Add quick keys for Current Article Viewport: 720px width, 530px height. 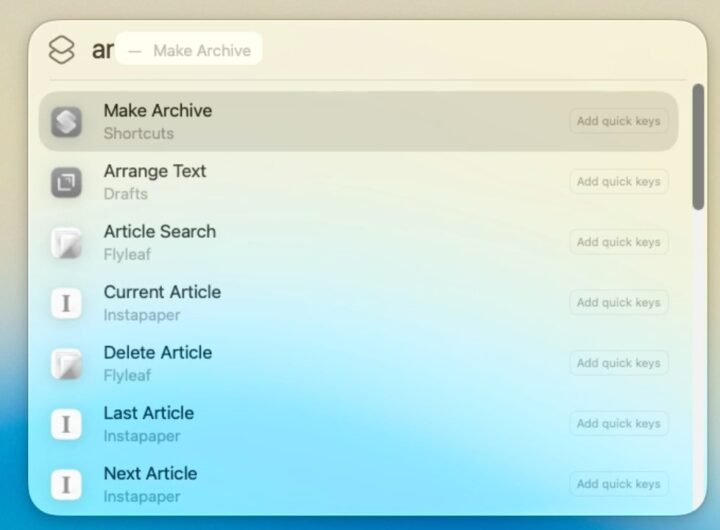point(619,303)
